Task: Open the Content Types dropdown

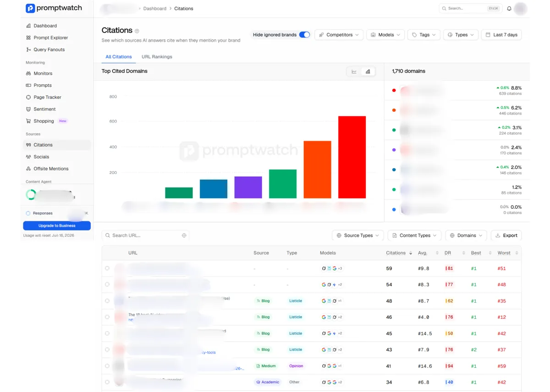Action: [415, 235]
